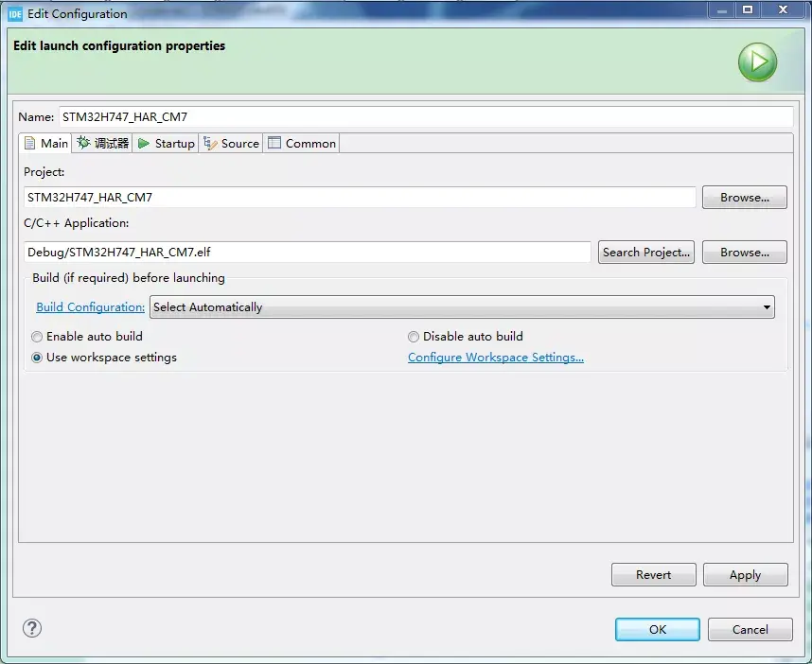Screen dimensions: 812x664
Task: Open the Source tab
Action: 231,144
